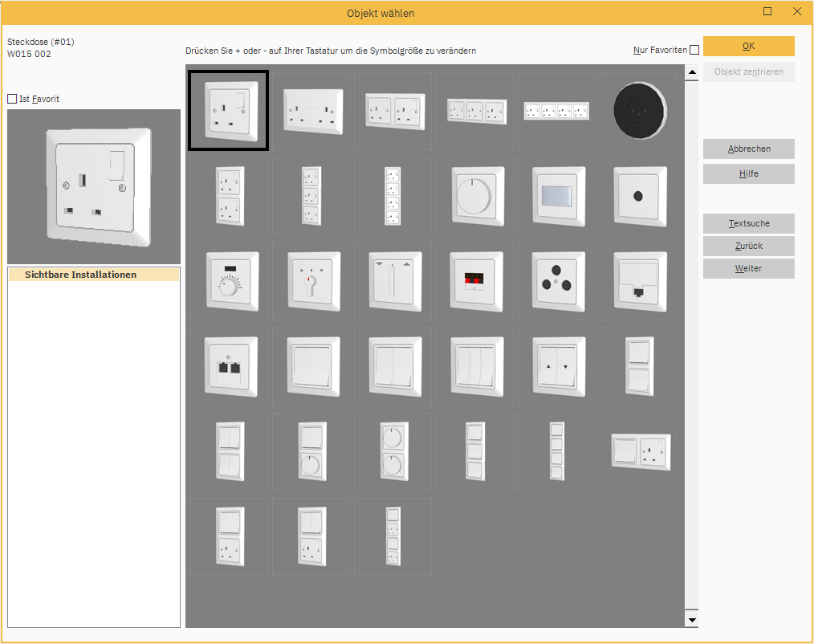The height and width of the screenshot is (644, 814).
Task: Choose the up/down rocker switch icon
Action: coord(556,367)
